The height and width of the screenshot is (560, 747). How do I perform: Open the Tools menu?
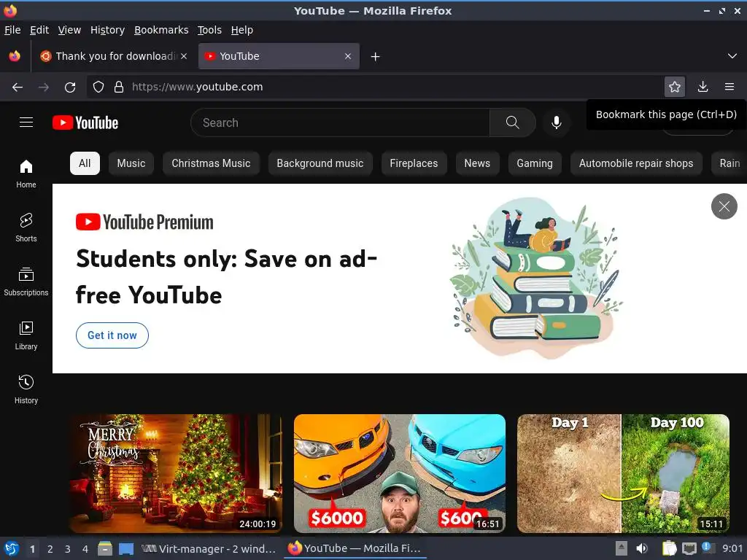coord(209,30)
